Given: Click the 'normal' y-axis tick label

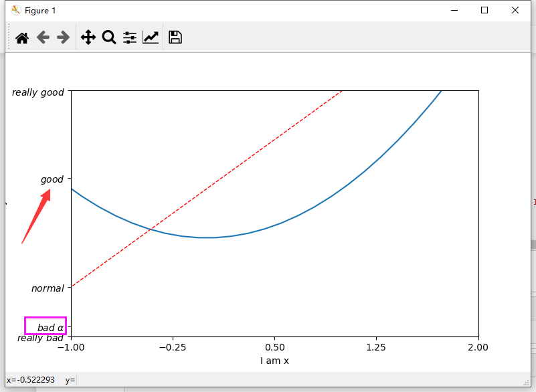Looking at the screenshot, I should point(48,288).
